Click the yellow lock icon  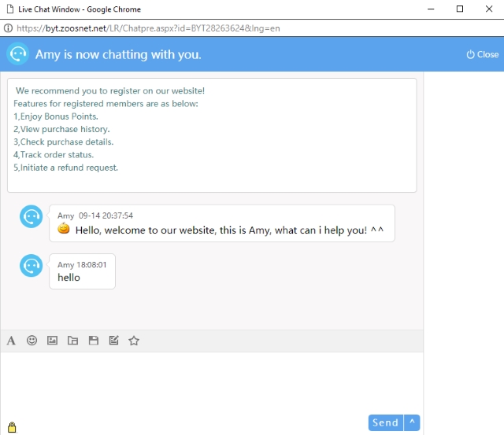12,427
